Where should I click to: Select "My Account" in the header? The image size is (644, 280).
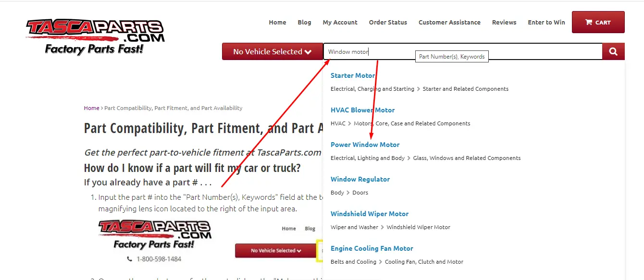click(x=340, y=22)
